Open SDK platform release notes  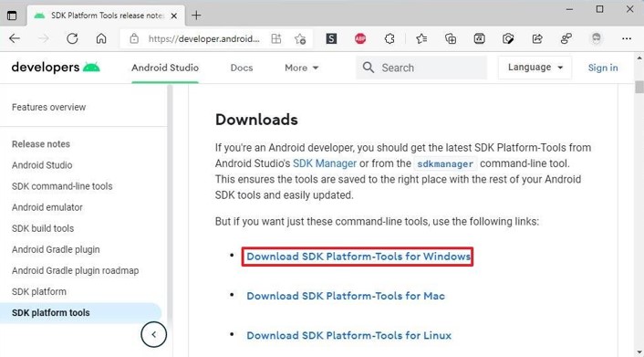coord(39,291)
